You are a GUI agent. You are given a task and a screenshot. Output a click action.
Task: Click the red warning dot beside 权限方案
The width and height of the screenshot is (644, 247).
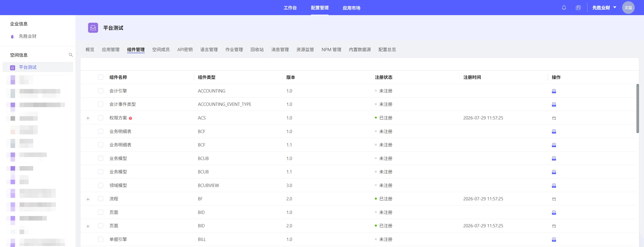tap(130, 118)
